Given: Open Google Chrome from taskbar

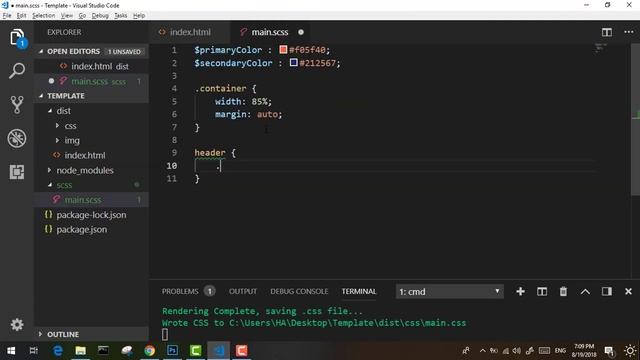Looking at the screenshot, I should tap(149, 351).
